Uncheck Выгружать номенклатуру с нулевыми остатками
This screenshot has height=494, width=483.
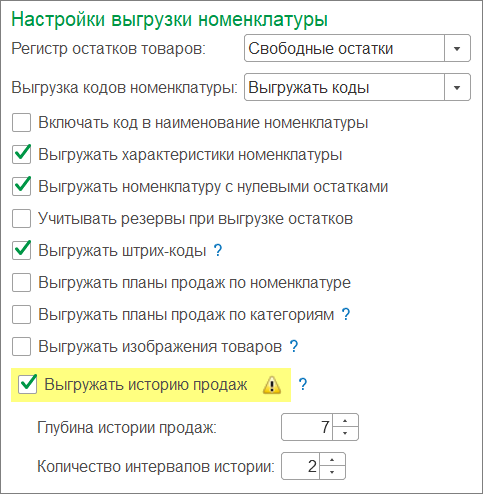click(x=22, y=186)
